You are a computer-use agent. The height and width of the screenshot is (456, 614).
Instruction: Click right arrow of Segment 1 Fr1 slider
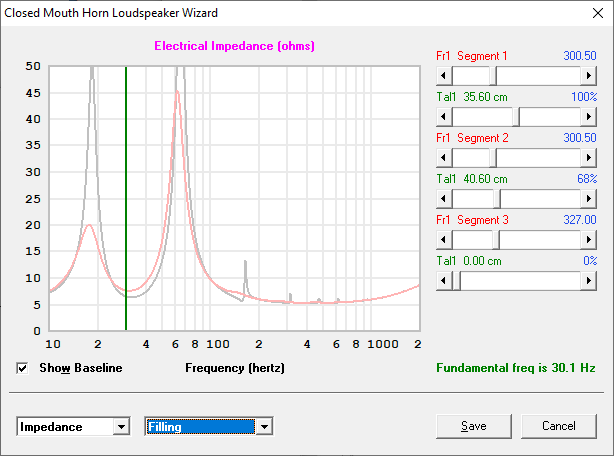click(589, 76)
